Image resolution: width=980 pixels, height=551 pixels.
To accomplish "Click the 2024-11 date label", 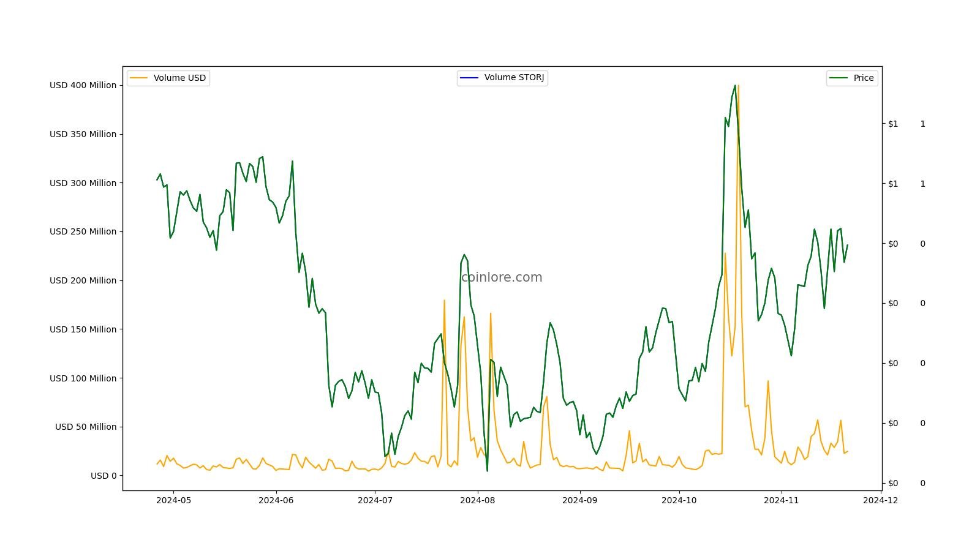I will point(781,500).
